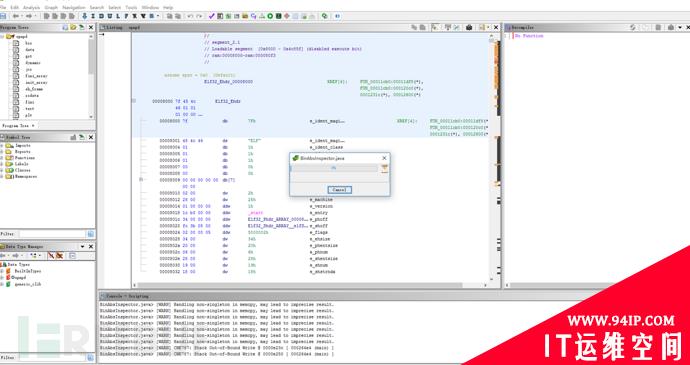Screen dimensions: 690x365
Task: Click the Cancel button in the BinAbsInspector.java dialog
Action: click(339, 190)
